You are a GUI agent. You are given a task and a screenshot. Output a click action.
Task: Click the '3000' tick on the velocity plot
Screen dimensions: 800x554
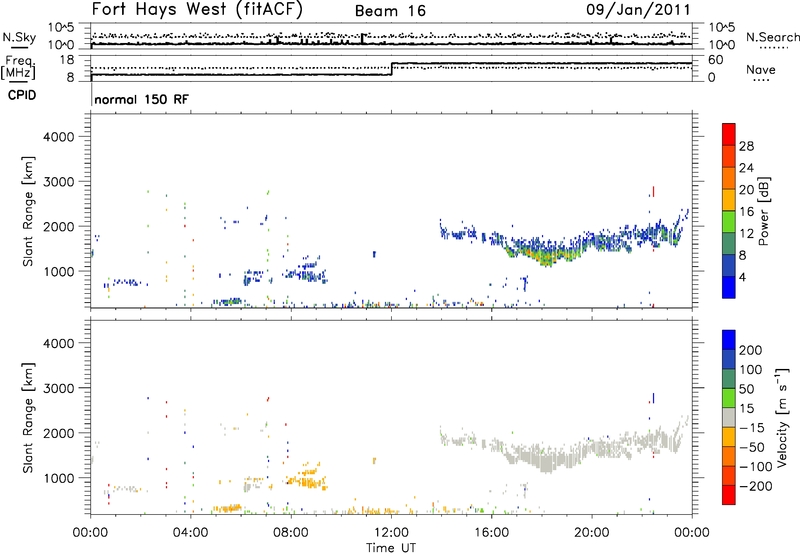(59, 388)
